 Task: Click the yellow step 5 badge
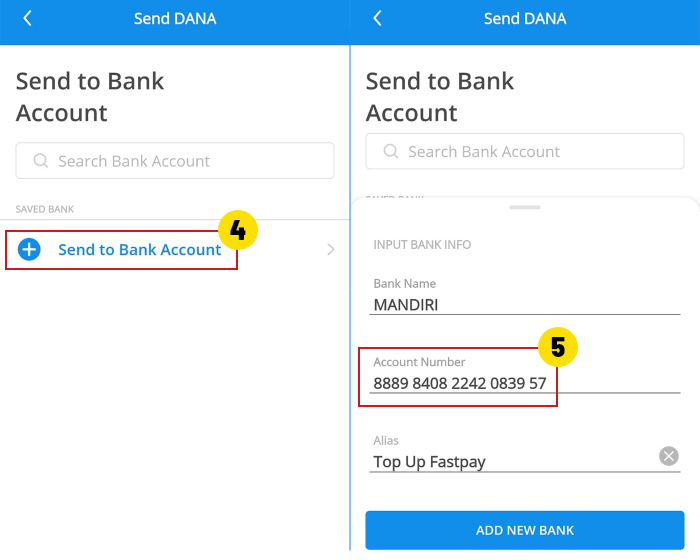click(558, 347)
